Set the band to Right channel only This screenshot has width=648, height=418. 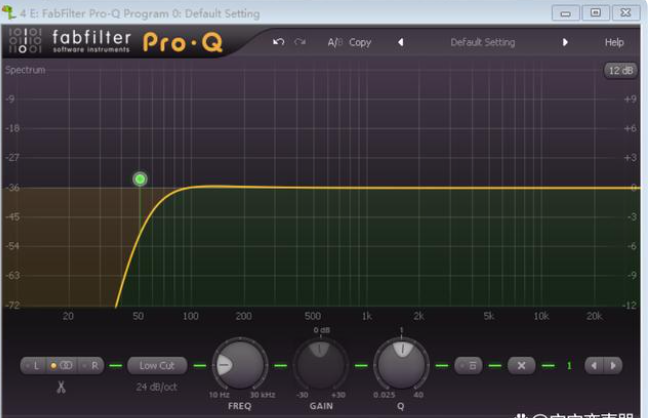tap(91, 365)
